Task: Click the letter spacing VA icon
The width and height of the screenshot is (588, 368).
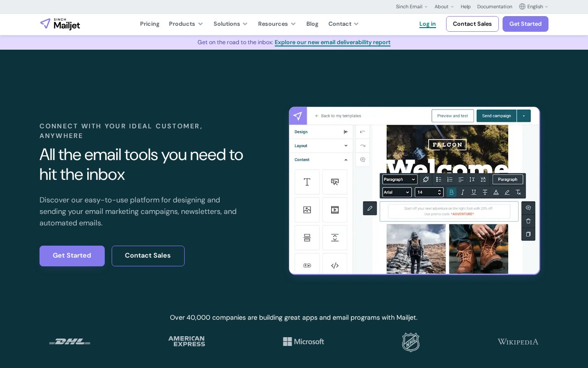Action: 483,179
